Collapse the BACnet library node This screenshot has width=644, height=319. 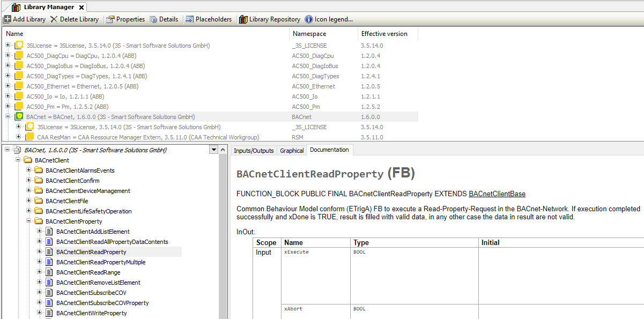[x=6, y=116]
